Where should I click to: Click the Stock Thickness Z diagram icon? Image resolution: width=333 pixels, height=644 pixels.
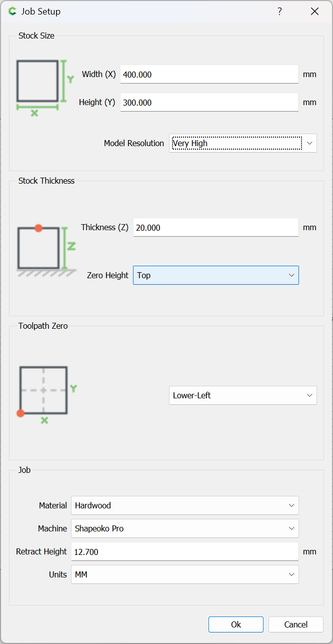click(x=46, y=251)
